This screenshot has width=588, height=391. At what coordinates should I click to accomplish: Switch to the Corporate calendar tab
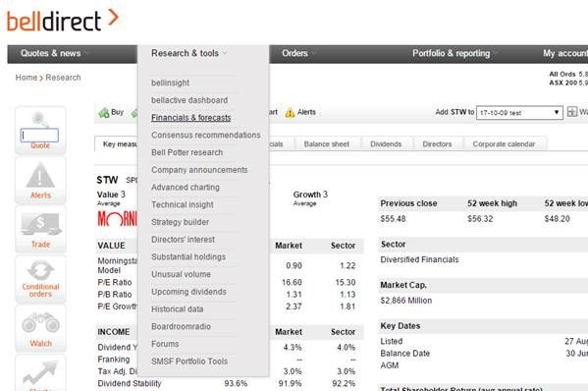[x=504, y=144]
